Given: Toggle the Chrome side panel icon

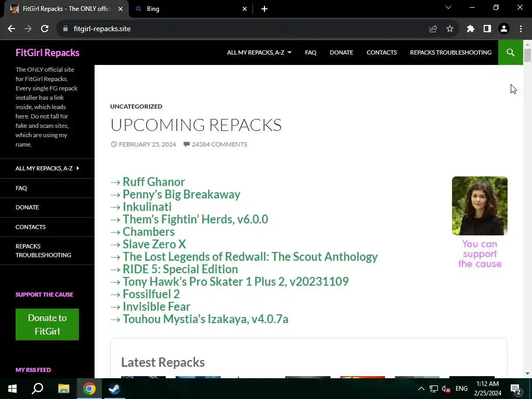Looking at the screenshot, I should pos(487,29).
